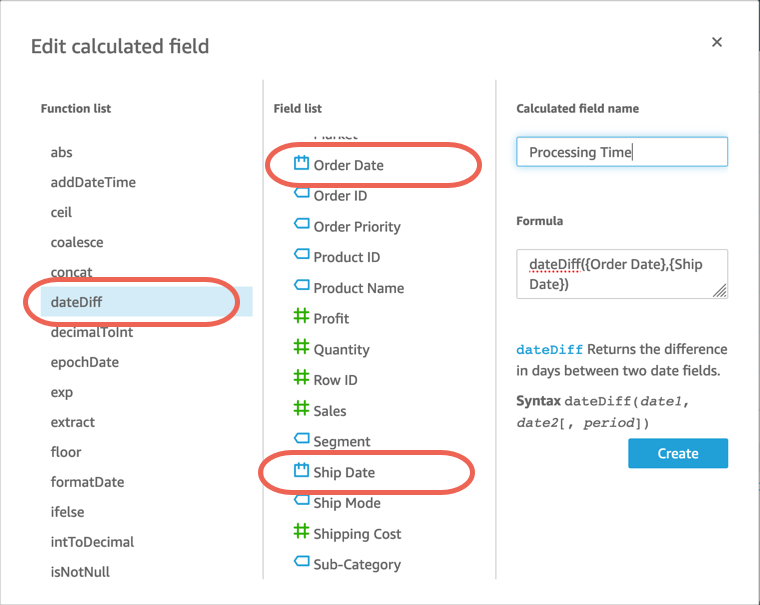Click the hash icon beside Sales
This screenshot has height=605, width=760.
pyautogui.click(x=301, y=409)
